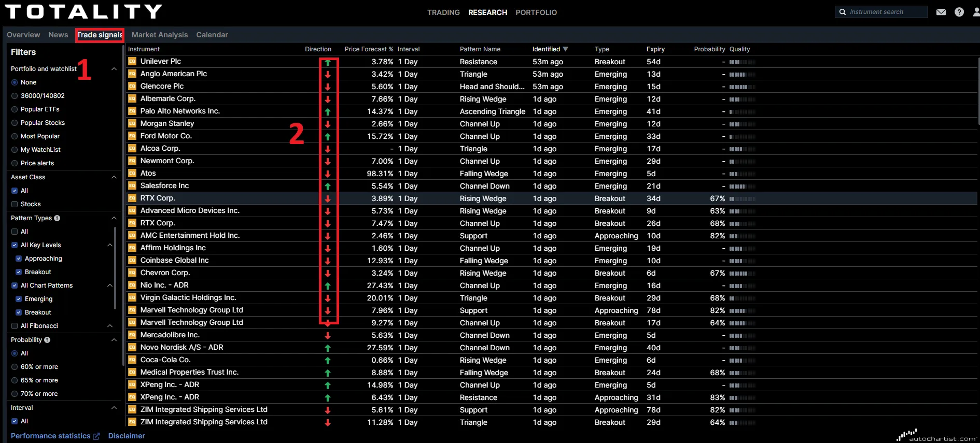Click Nio Inc. - ADR up direction arrow
The width and height of the screenshot is (980, 443).
click(x=328, y=285)
